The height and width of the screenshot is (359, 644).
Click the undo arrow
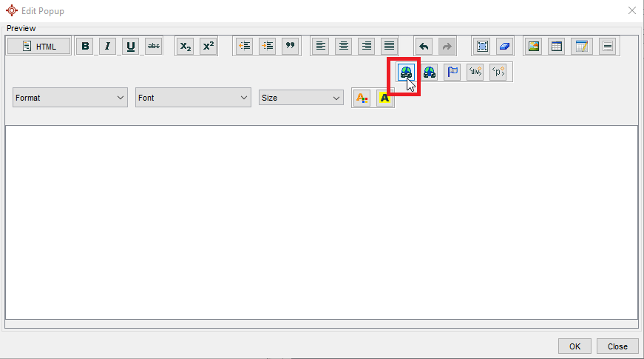coord(424,46)
